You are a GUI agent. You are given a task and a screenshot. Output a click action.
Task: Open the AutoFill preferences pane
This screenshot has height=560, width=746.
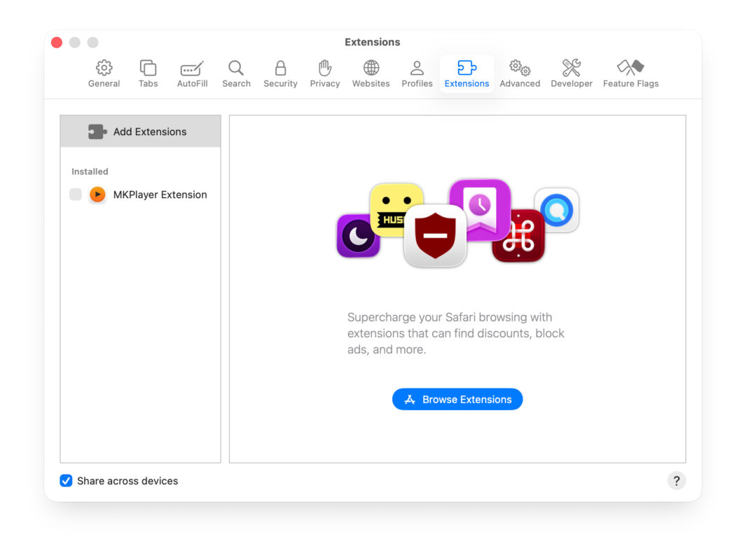pyautogui.click(x=192, y=73)
